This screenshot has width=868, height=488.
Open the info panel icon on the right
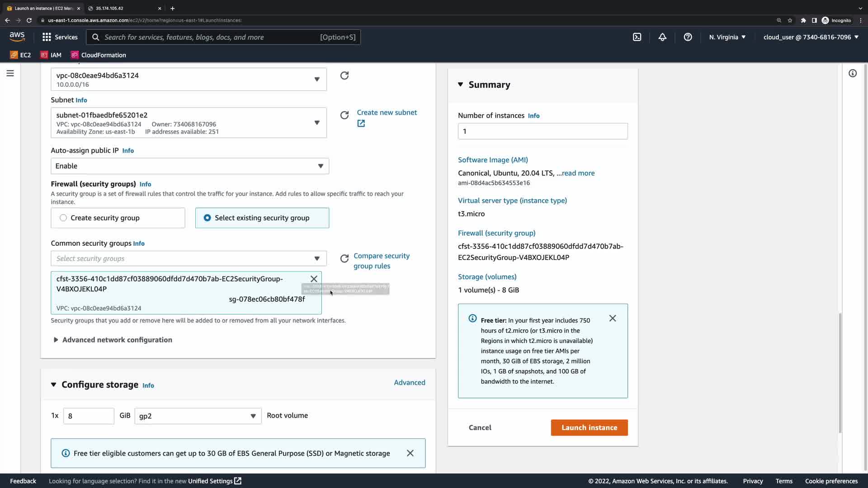[x=853, y=73]
